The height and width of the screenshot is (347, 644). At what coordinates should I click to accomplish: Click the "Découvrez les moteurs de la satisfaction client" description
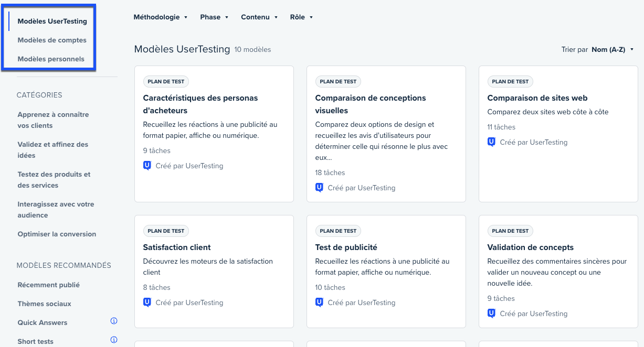click(x=208, y=267)
